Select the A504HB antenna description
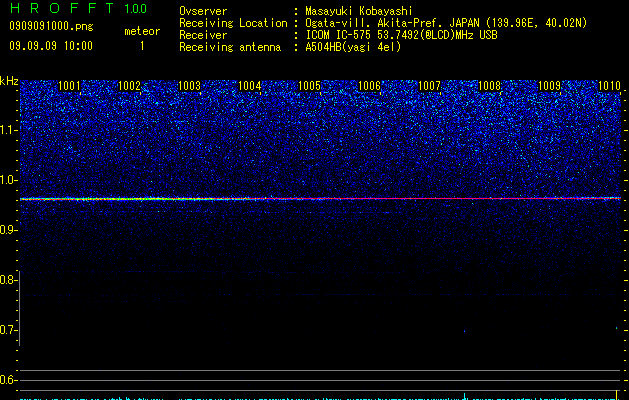 pyautogui.click(x=353, y=47)
